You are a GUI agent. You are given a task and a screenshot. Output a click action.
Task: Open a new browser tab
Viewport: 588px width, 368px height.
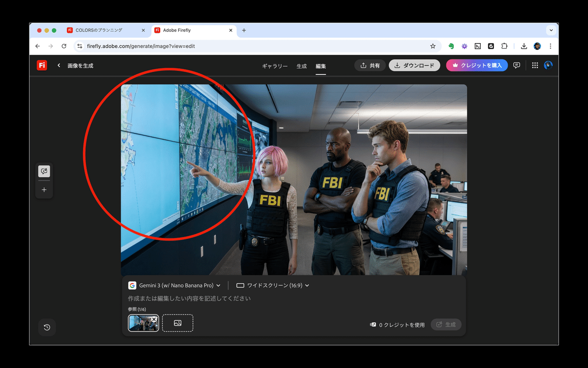tap(244, 30)
